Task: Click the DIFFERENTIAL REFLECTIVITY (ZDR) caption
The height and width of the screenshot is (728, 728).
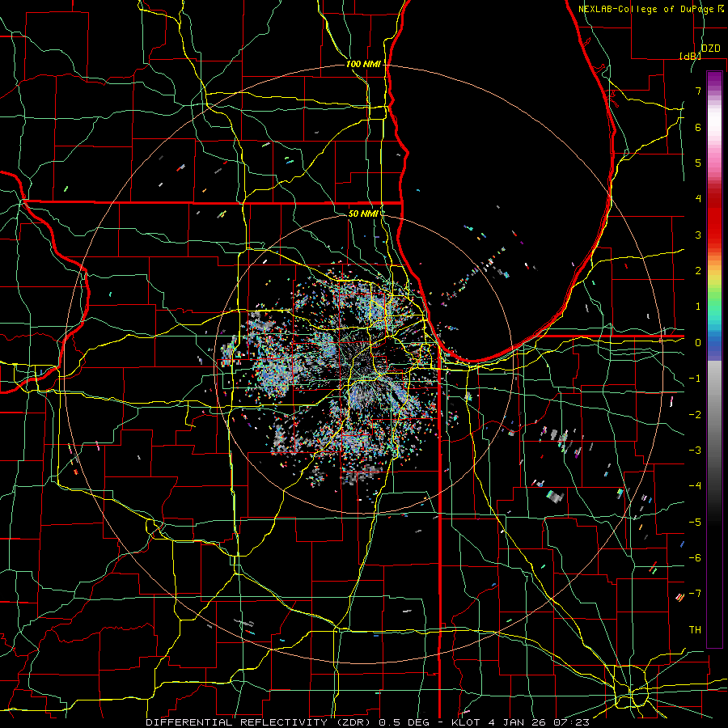Action: pos(259,722)
